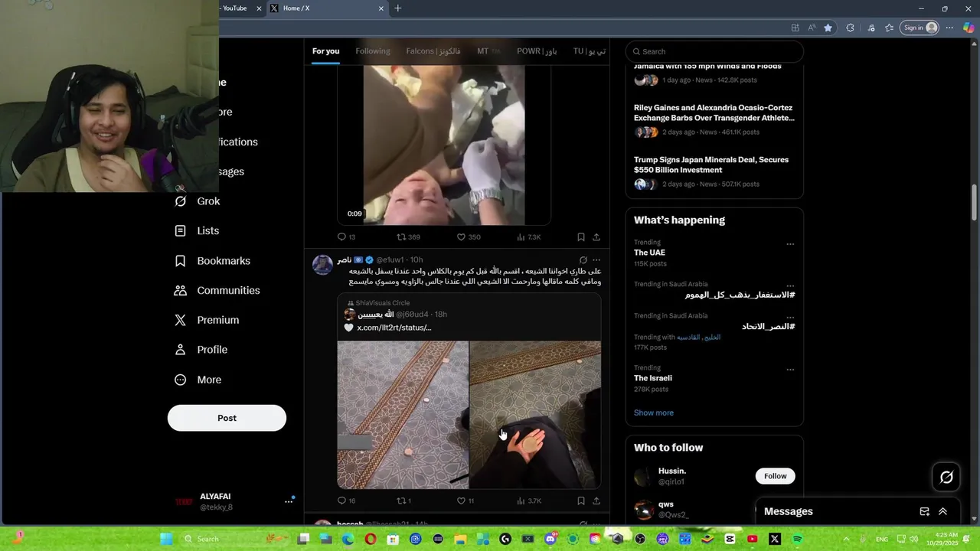Switch to the Following tab

373,51
